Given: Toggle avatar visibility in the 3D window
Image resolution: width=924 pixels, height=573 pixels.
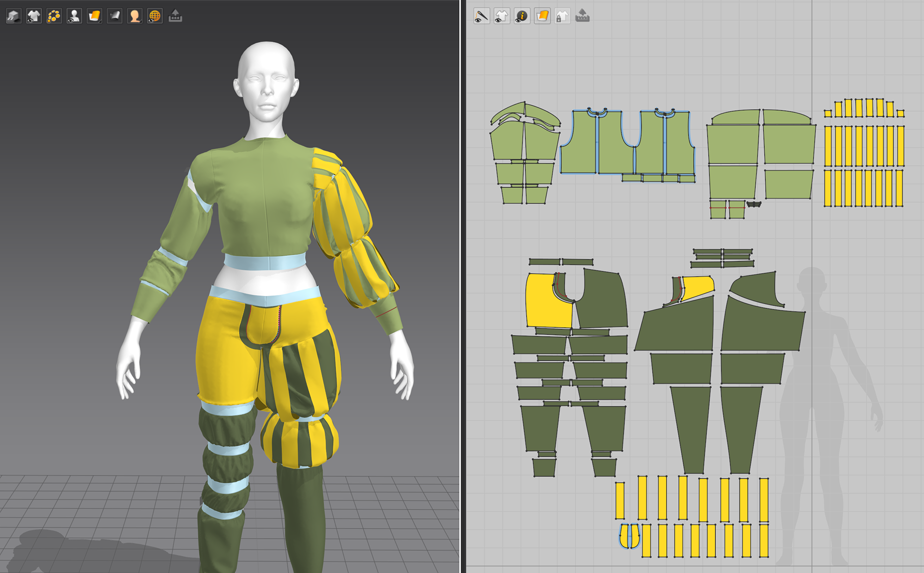Looking at the screenshot, I should (74, 16).
